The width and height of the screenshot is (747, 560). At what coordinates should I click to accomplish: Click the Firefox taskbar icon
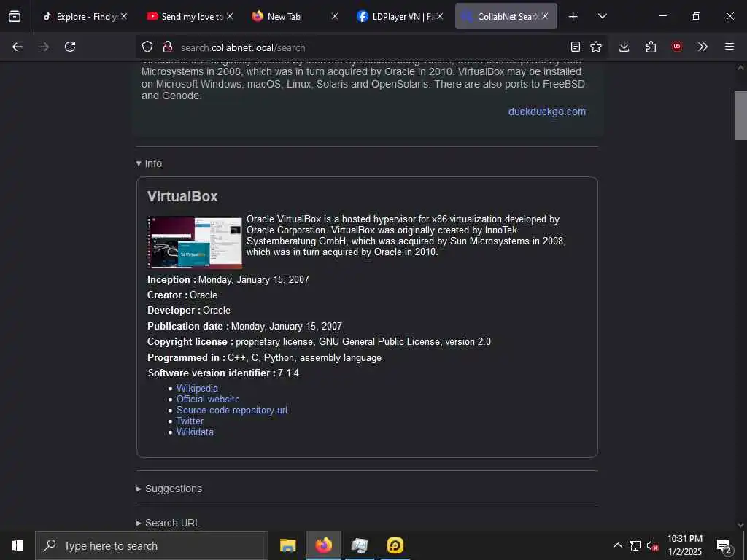point(323,545)
